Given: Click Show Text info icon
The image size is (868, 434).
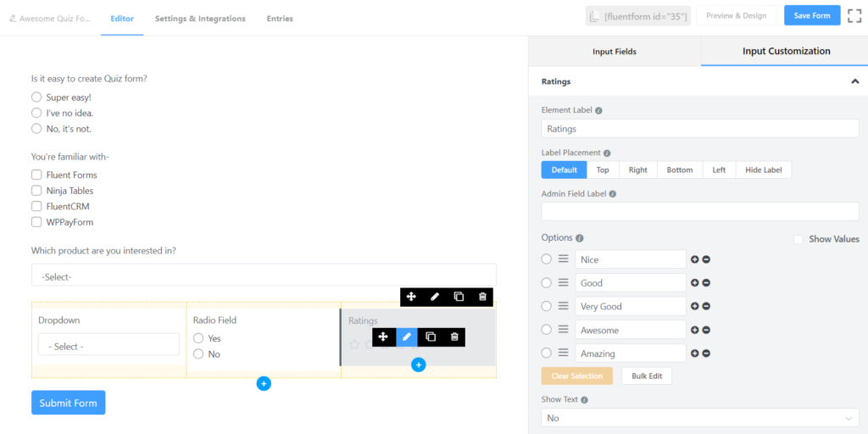Looking at the screenshot, I should coord(584,400).
